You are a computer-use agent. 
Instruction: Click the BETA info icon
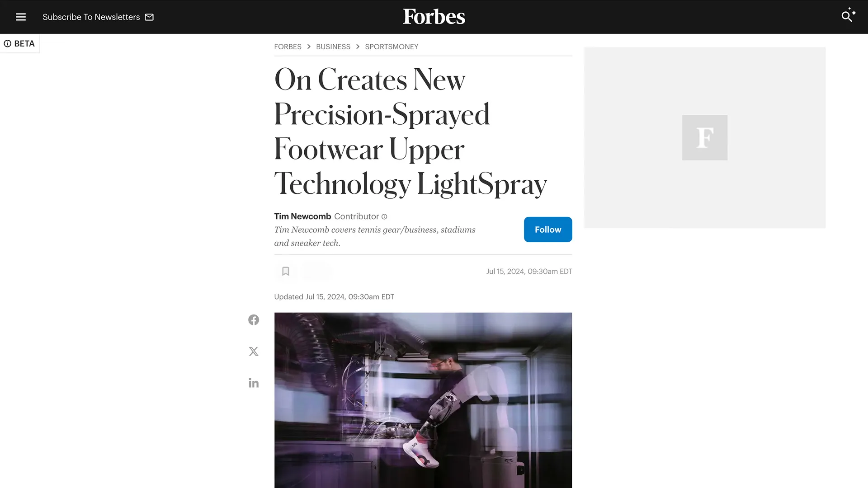click(8, 43)
